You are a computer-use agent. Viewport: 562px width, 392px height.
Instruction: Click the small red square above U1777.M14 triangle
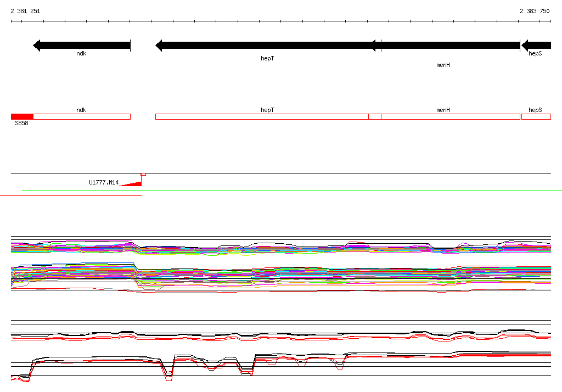click(x=143, y=174)
